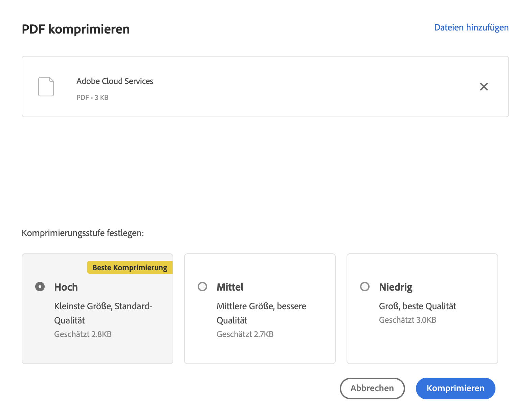The width and height of the screenshot is (532, 420).
Task: Click the Mittel option label
Action: pyautogui.click(x=230, y=287)
